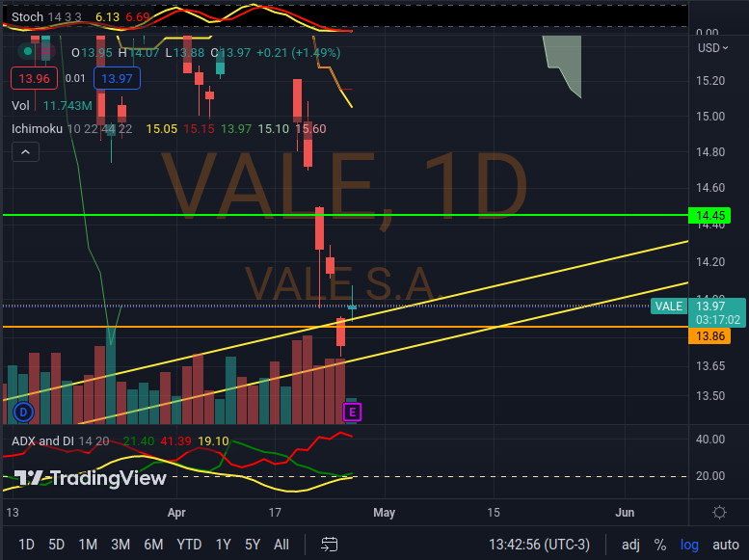749x560 pixels.
Task: Select the 1M time range
Action: [88, 545]
